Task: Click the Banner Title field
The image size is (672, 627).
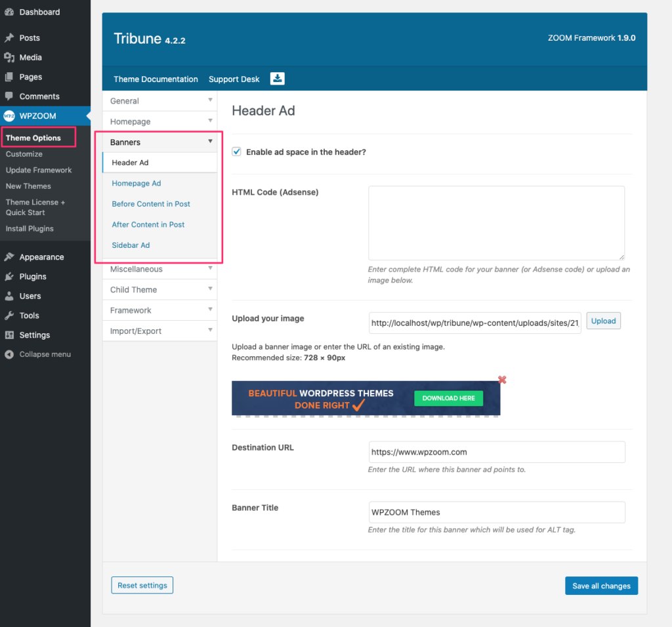Action: pos(497,512)
